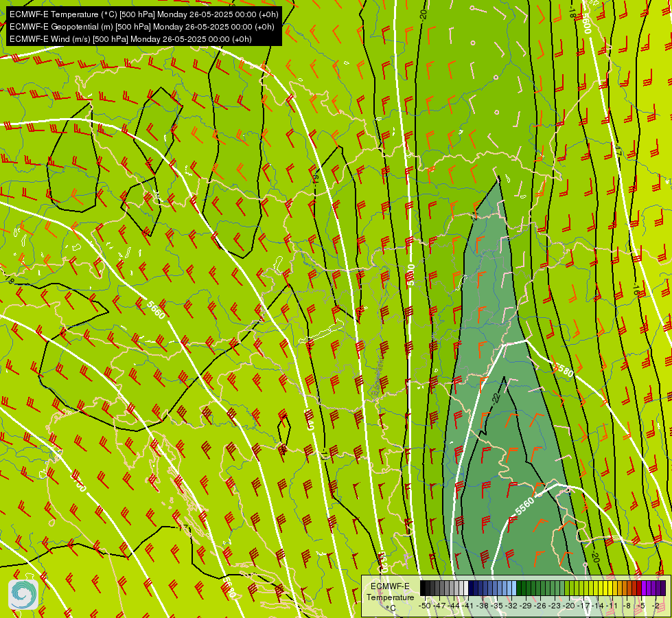Pick the red legend swatch next to the purple band
This screenshot has width=672, height=618.
tap(639, 588)
